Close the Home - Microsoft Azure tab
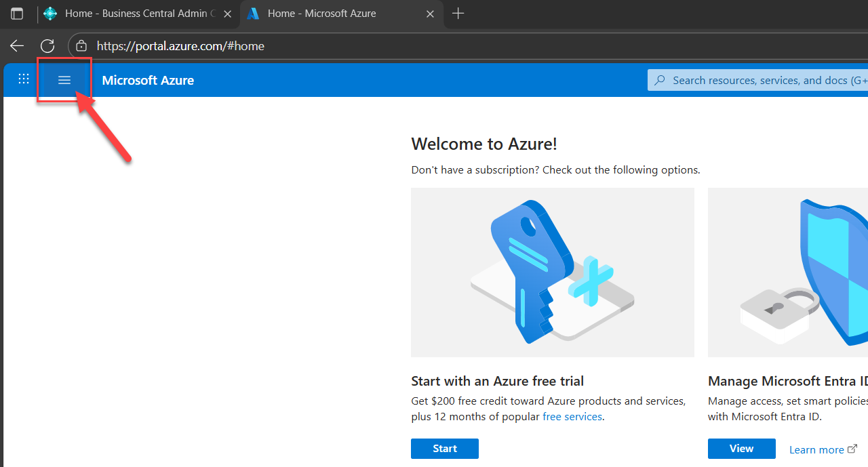Viewport: 868px width, 467px height. [x=430, y=14]
